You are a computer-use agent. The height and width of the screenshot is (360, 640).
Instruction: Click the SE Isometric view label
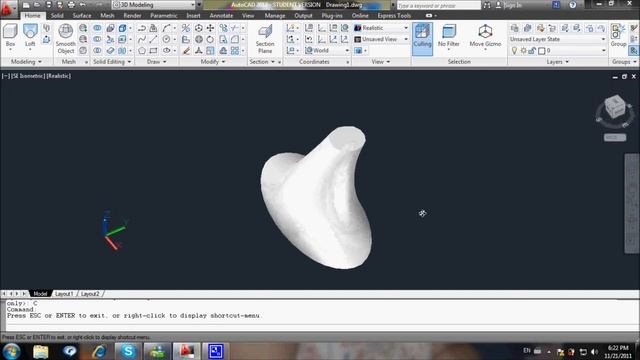[x=29, y=76]
